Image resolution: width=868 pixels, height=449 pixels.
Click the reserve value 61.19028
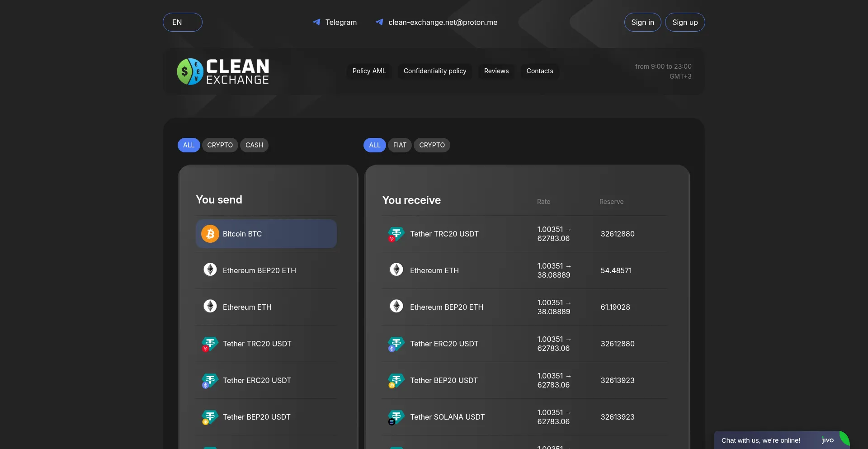pos(615,307)
